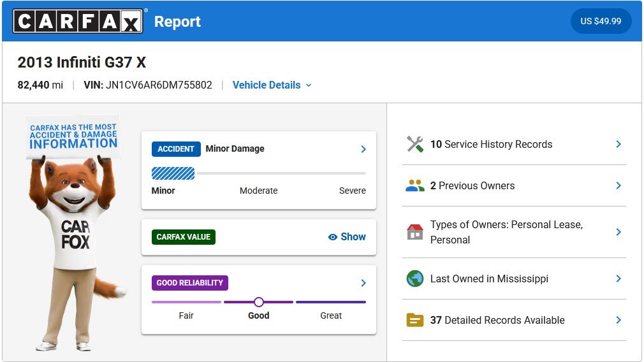Screen dimensions: 644x362
Task: Click the Severe severity label
Action: tap(353, 191)
